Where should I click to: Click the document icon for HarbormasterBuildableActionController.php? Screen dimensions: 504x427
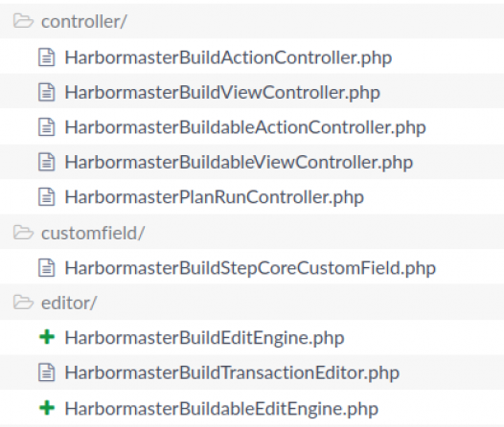(47, 127)
